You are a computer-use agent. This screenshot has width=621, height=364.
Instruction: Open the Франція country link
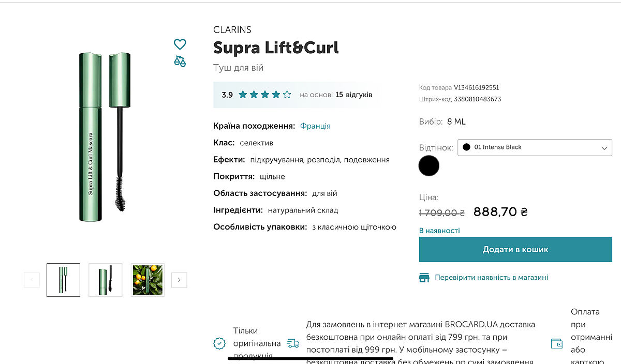tap(315, 126)
